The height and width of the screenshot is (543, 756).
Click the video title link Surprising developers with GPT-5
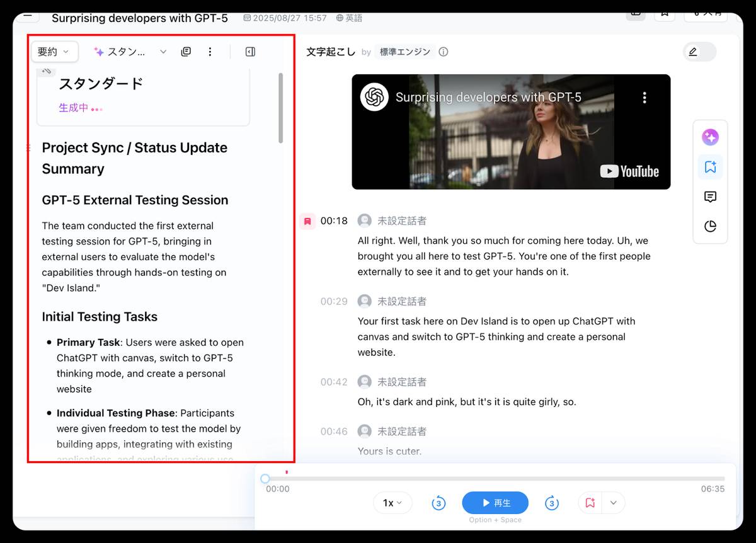488,98
